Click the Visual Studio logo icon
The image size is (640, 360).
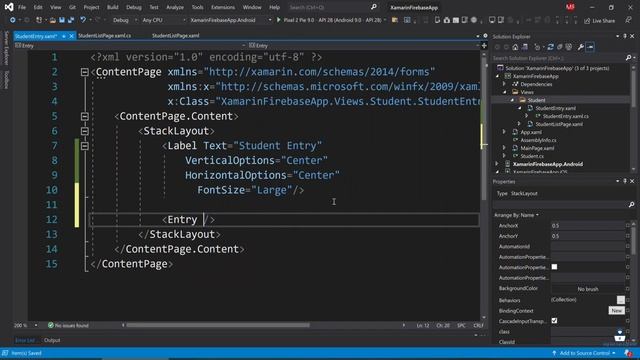[x=9, y=7]
